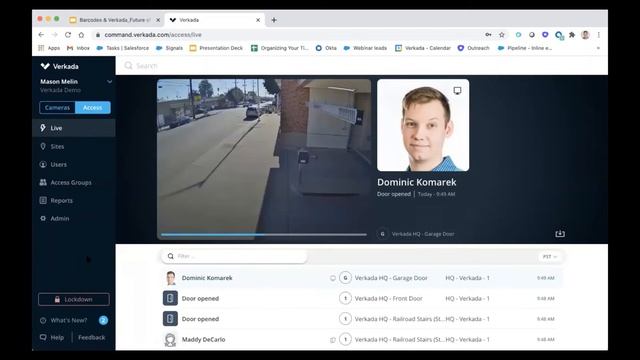The image size is (640, 360).
Task: Open a new browser tab
Action: (x=274, y=20)
